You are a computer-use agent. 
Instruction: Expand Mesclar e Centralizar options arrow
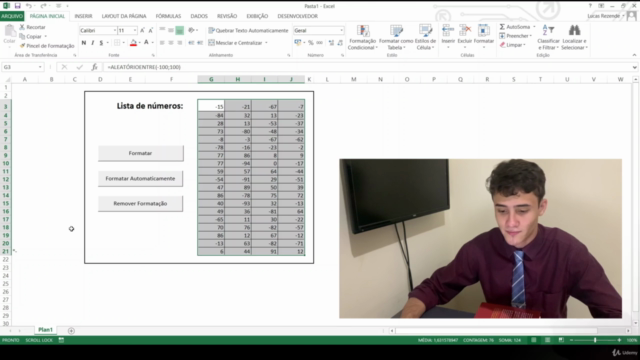point(266,42)
